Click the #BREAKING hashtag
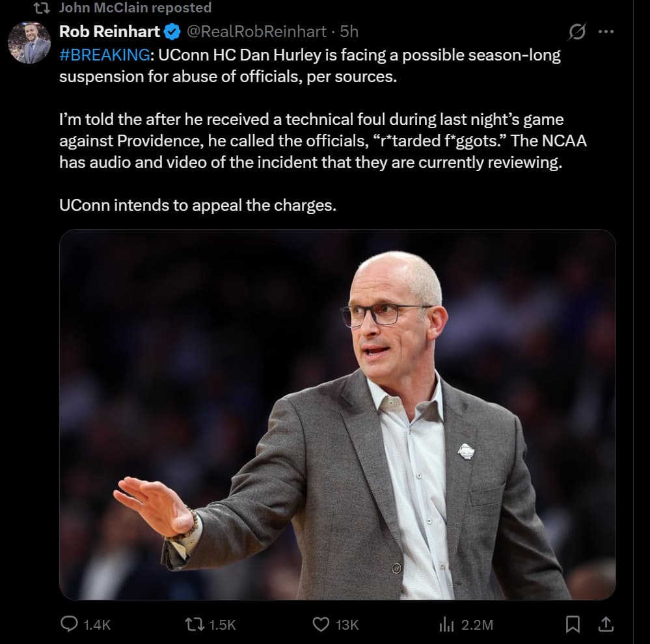 tap(104, 55)
